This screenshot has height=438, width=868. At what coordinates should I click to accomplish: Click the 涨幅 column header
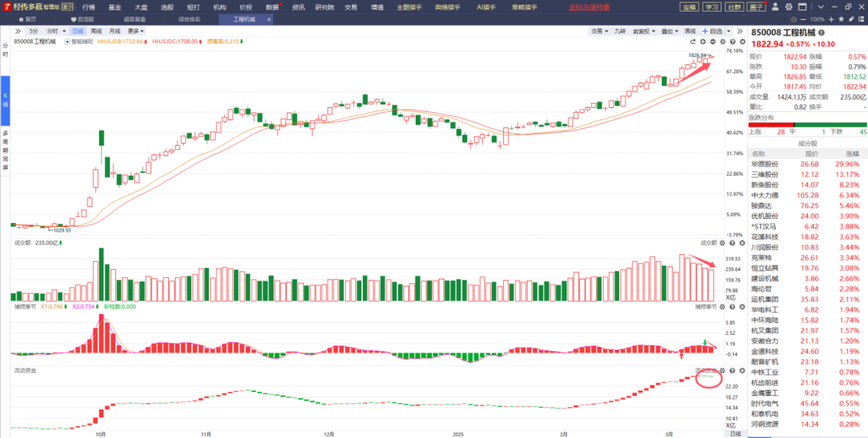(852, 154)
